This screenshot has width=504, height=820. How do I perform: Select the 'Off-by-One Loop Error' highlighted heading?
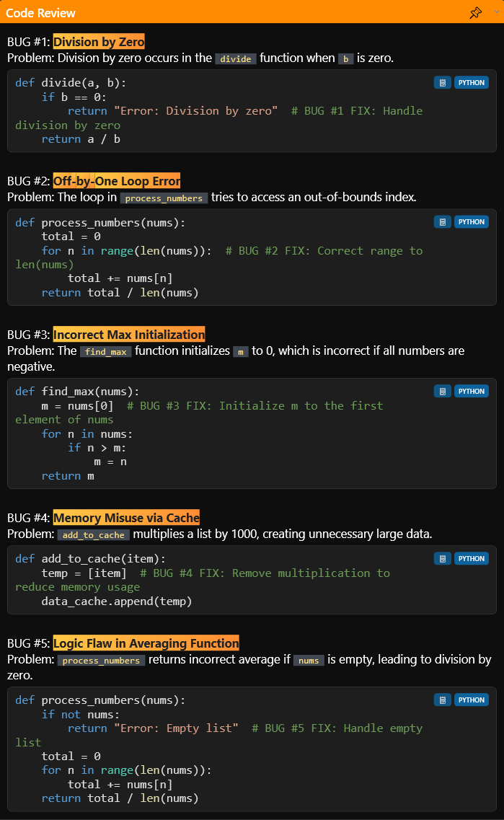click(117, 181)
